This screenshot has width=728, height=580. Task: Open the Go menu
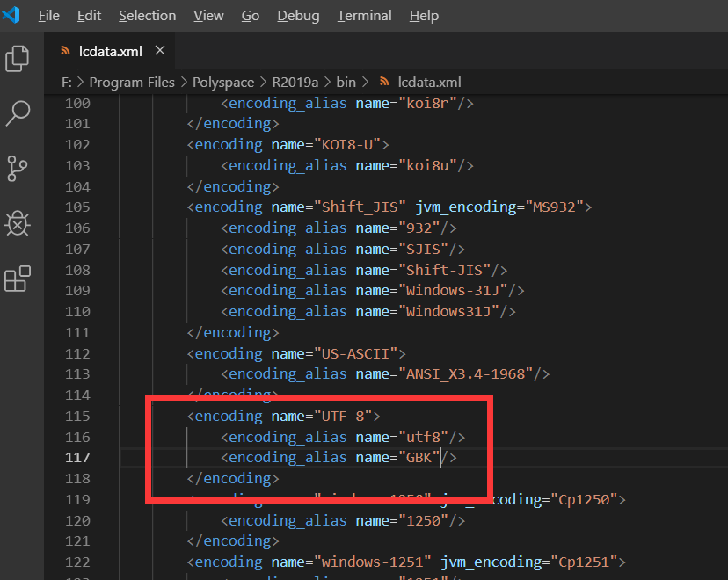[x=250, y=15]
